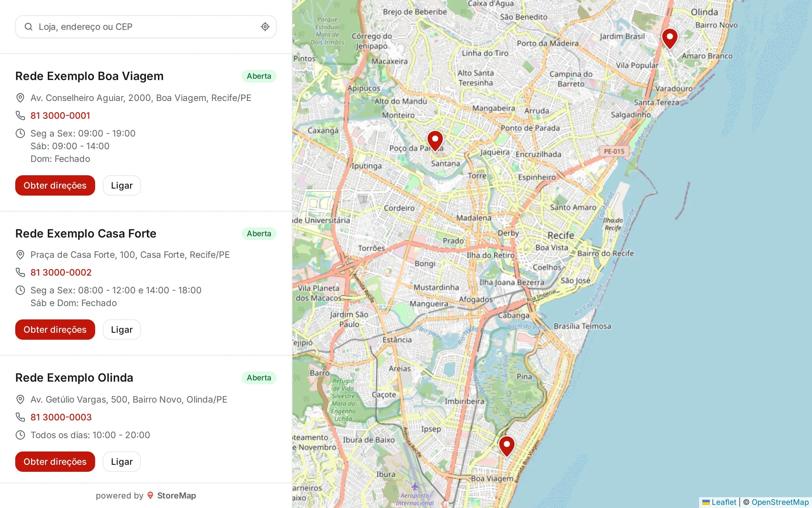The height and width of the screenshot is (508, 812).
Task: Focus the Loja, endereço ou CEP field
Action: [x=146, y=27]
